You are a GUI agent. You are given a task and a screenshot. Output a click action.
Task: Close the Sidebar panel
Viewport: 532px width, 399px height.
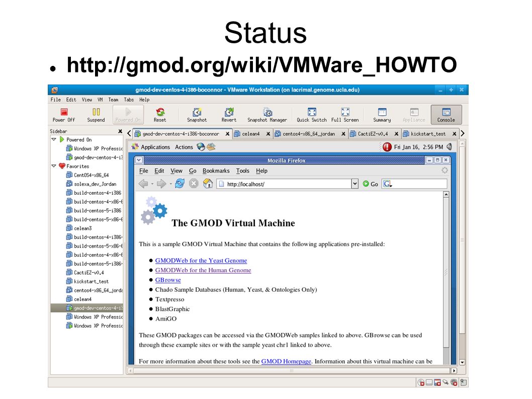pos(120,131)
